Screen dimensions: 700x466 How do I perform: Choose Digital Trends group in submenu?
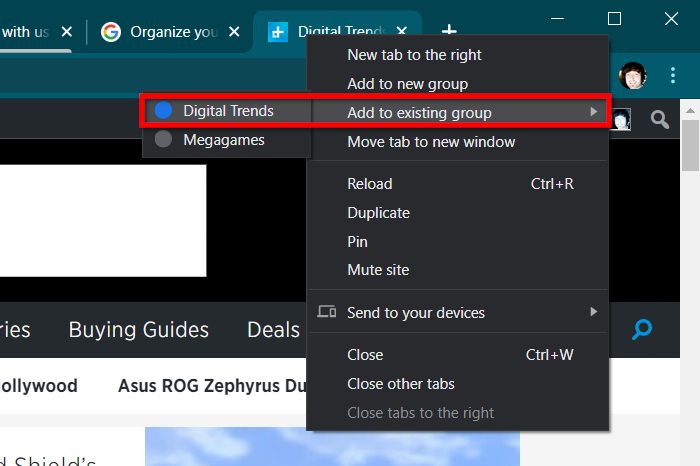pos(226,110)
